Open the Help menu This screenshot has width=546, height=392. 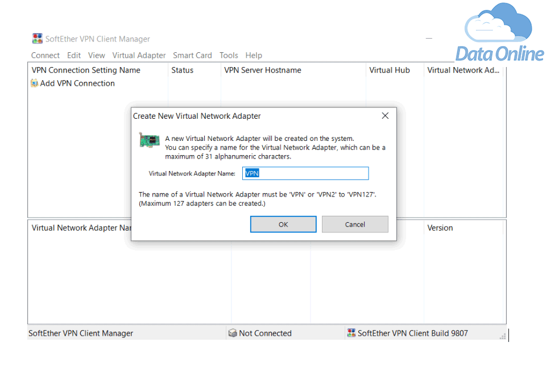point(254,55)
